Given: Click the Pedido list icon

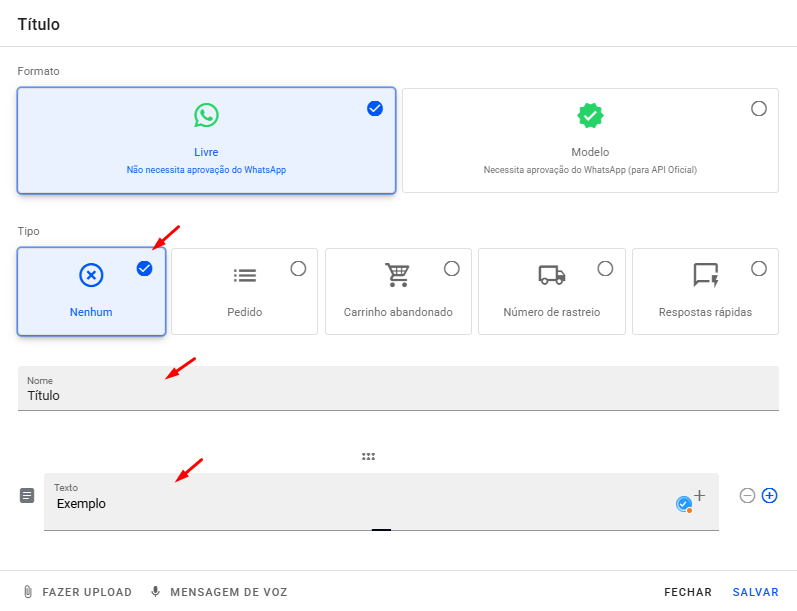Looking at the screenshot, I should pyautogui.click(x=244, y=275).
